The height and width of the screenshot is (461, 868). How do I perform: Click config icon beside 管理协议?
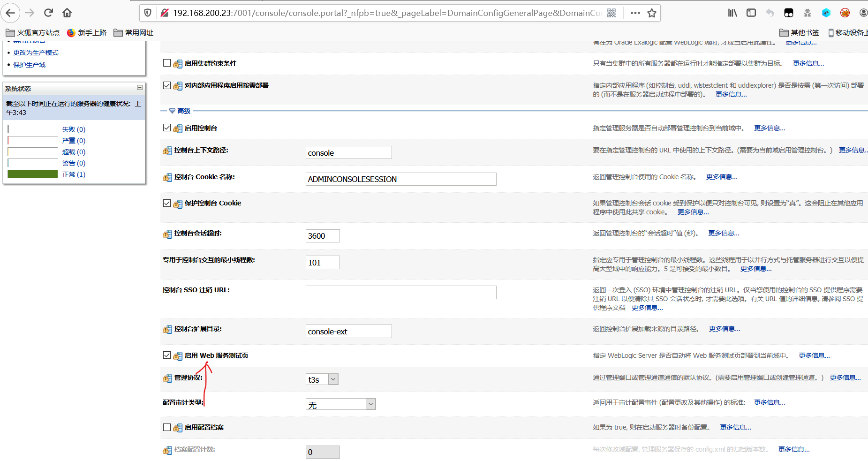point(167,378)
